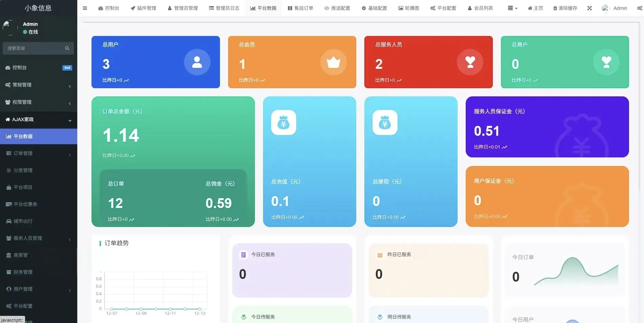Screen dimensions: 644x323
Task: Open 控制台 in the sidebar
Action: tap(39, 68)
